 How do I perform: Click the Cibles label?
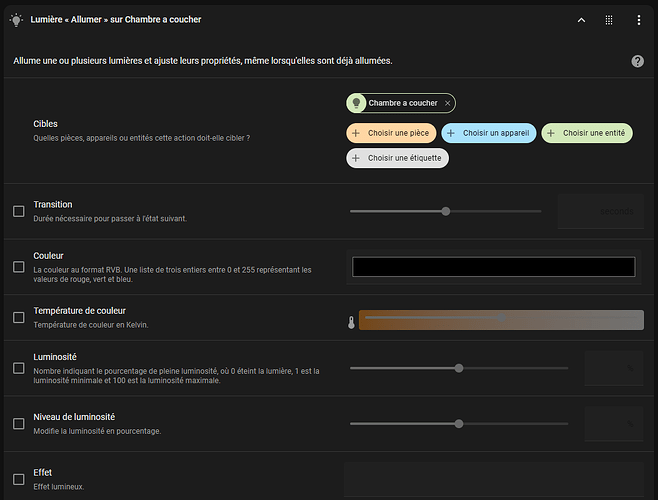(45, 124)
